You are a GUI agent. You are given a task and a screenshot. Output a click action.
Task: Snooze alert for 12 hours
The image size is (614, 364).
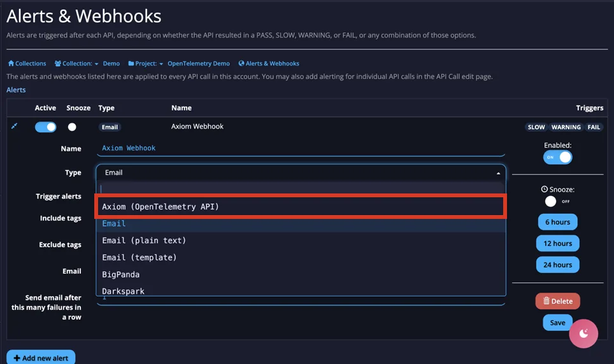coord(557,244)
